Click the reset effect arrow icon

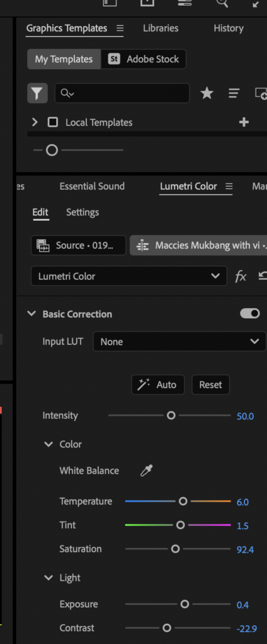click(263, 277)
